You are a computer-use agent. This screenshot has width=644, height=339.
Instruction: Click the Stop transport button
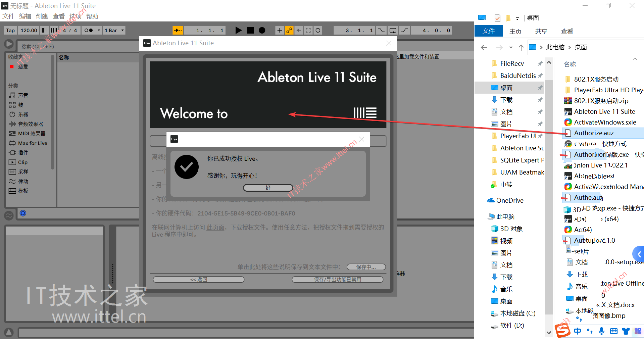(x=250, y=30)
